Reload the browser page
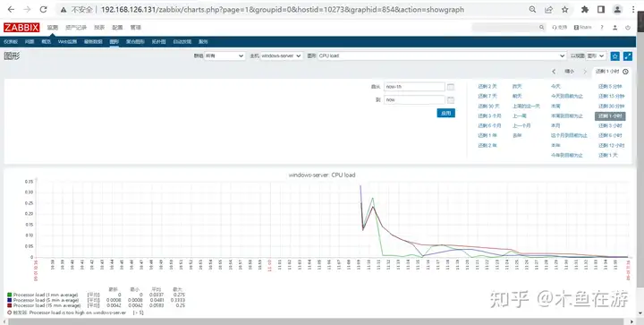644x325 pixels. click(43, 10)
